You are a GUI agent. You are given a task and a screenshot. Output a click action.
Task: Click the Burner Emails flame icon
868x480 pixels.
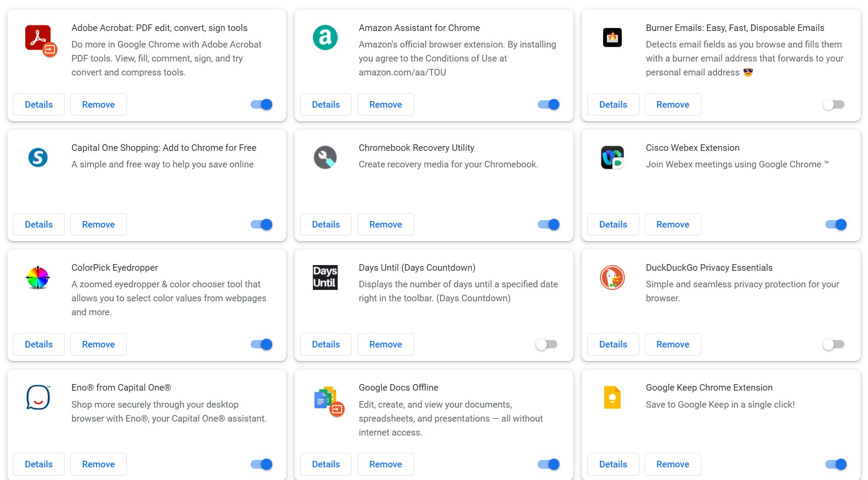pos(612,37)
